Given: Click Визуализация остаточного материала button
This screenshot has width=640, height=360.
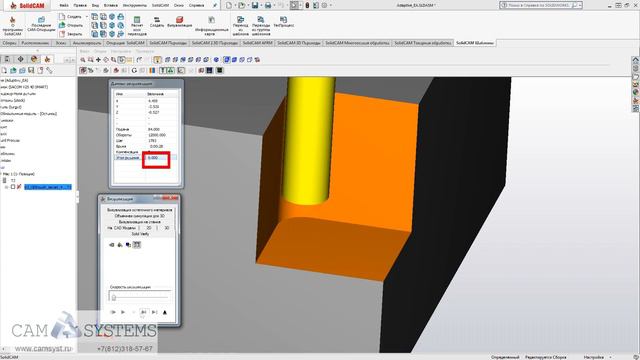Looking at the screenshot, I should tap(140, 210).
